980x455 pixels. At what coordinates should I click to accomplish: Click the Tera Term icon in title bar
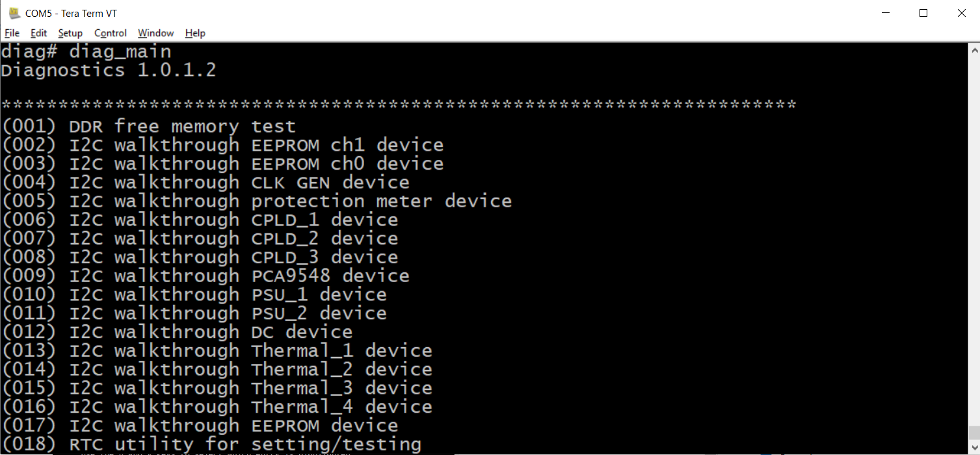14,13
